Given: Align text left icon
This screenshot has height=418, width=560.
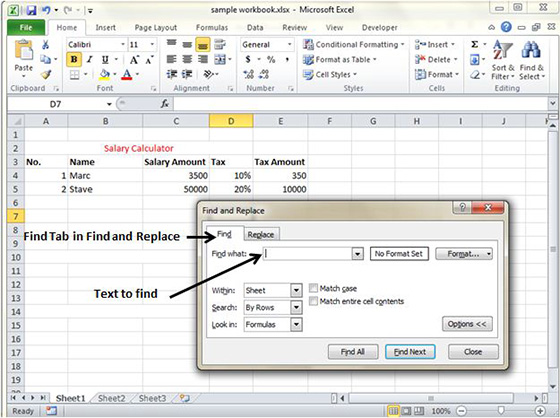Looking at the screenshot, I should [x=172, y=59].
